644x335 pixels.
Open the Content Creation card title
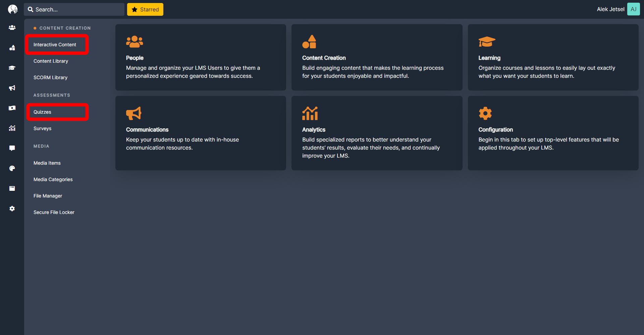point(324,58)
